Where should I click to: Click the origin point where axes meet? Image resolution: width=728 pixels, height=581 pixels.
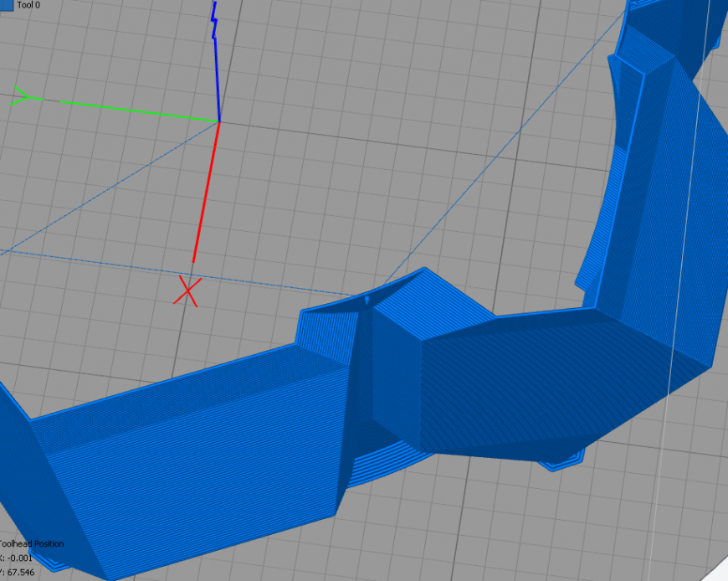218,121
